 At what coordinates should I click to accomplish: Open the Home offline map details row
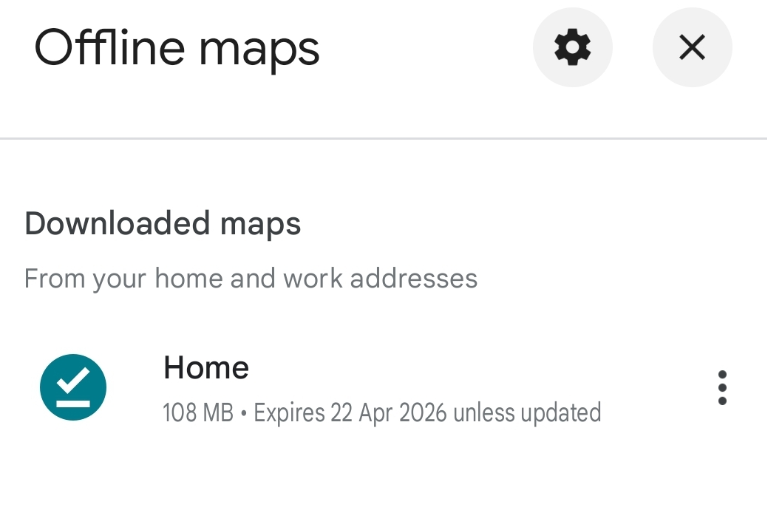coord(384,388)
